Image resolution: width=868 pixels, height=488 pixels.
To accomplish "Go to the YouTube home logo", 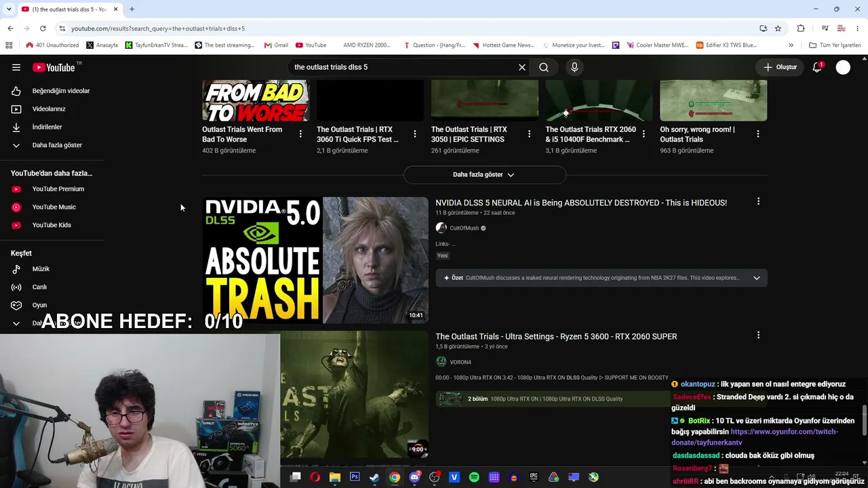I will coord(54,67).
